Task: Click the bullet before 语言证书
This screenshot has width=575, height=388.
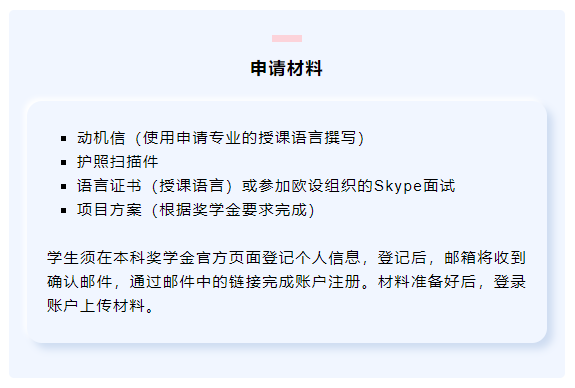Action: click(x=64, y=187)
